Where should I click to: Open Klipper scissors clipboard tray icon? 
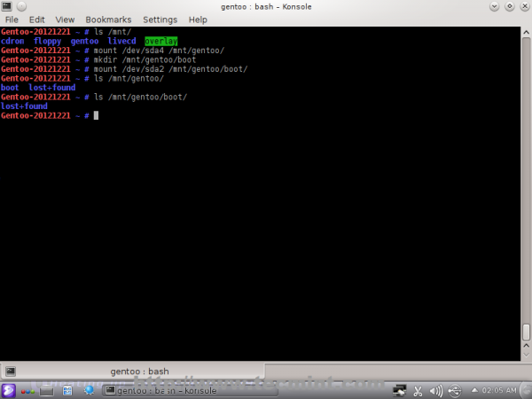417,390
